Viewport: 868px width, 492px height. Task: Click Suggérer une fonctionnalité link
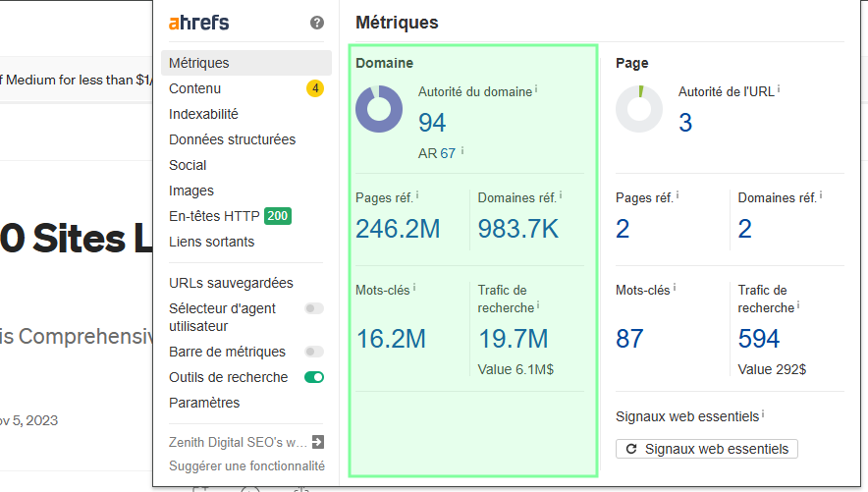[246, 466]
